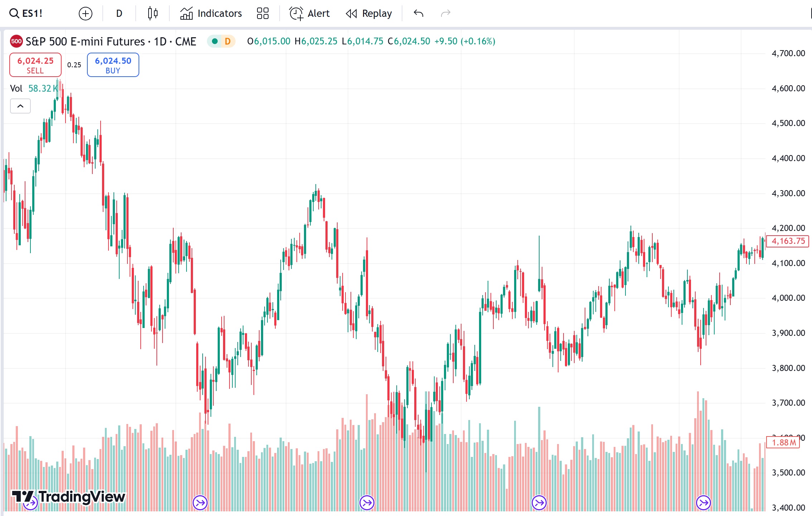Click the SELL 6,024.25 button
Viewport: 812px width, 516px height.
[x=35, y=65]
